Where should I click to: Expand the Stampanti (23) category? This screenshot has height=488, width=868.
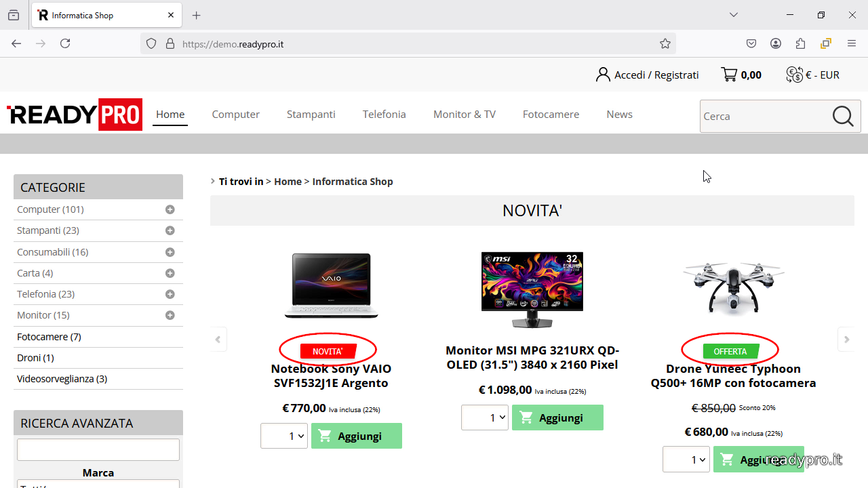[x=170, y=230]
